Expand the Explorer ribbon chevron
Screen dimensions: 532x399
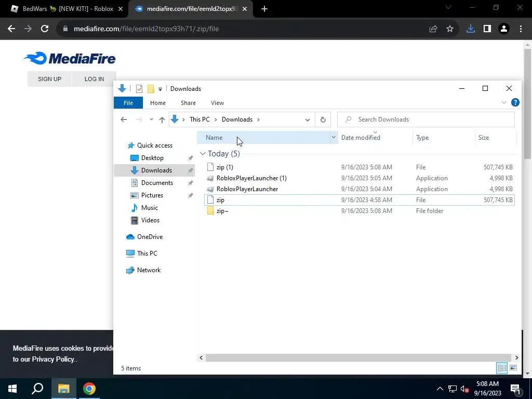point(504,102)
